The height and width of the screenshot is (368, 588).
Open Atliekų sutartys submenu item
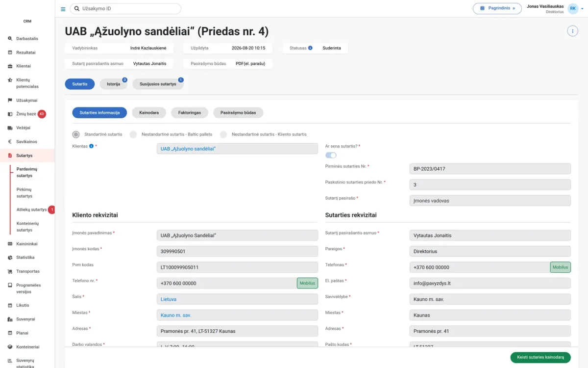(32, 210)
